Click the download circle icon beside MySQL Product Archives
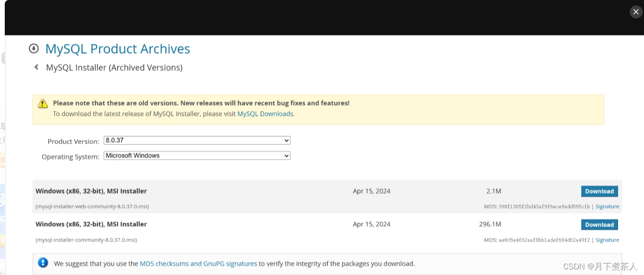The width and height of the screenshot is (644, 275). tap(34, 48)
